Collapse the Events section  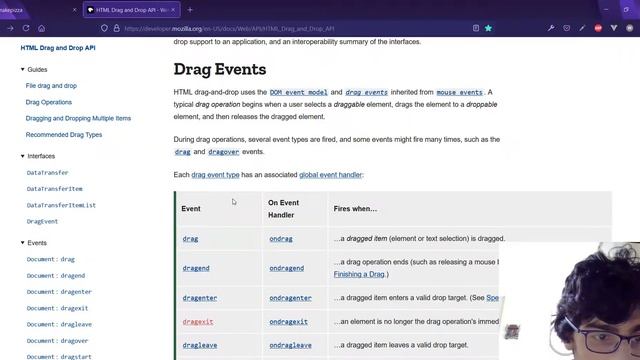(x=22, y=242)
